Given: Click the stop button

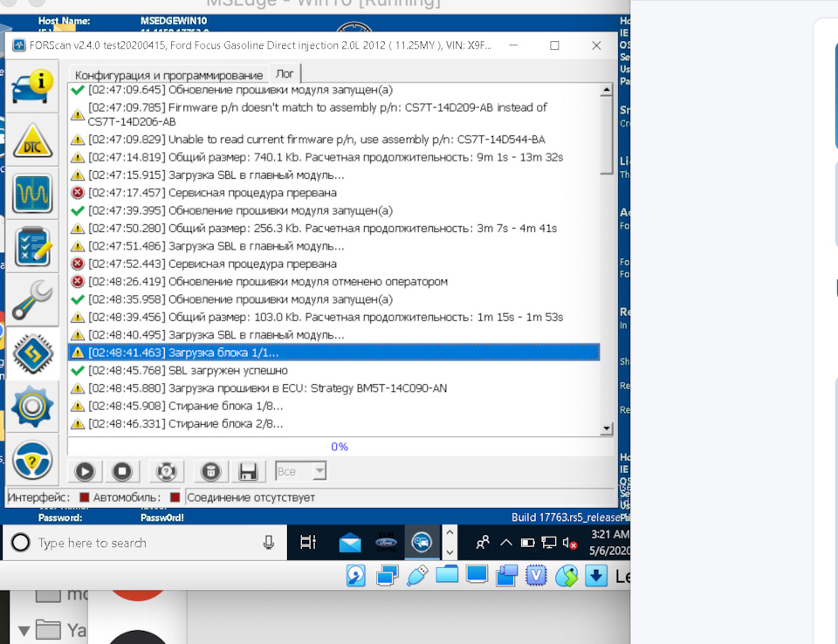Looking at the screenshot, I should coord(122,471).
